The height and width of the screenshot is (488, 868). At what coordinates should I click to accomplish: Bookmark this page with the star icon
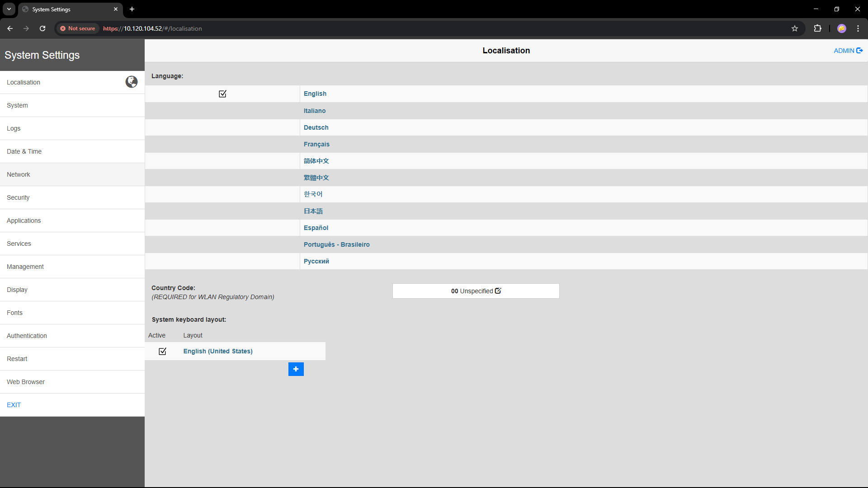(794, 28)
